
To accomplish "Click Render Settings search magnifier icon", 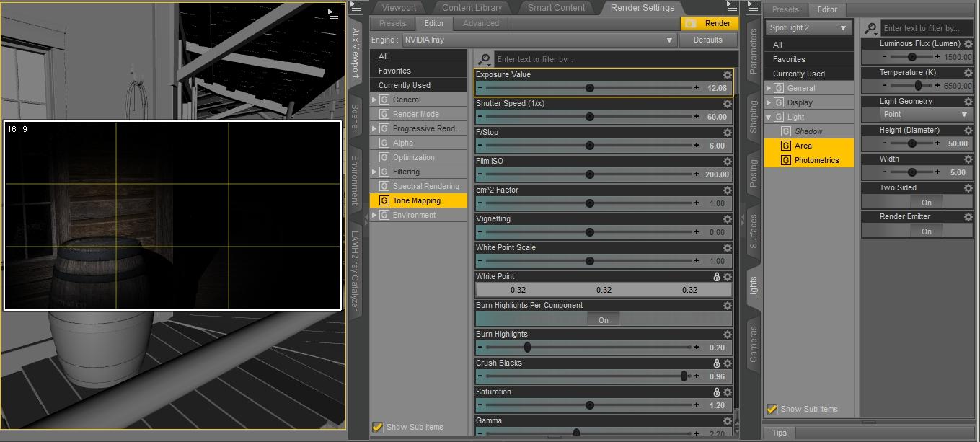I will pyautogui.click(x=484, y=59).
